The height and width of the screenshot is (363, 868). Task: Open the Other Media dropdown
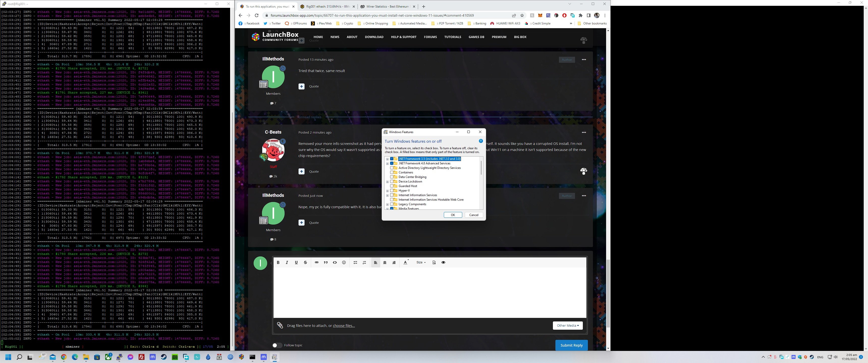click(x=567, y=325)
